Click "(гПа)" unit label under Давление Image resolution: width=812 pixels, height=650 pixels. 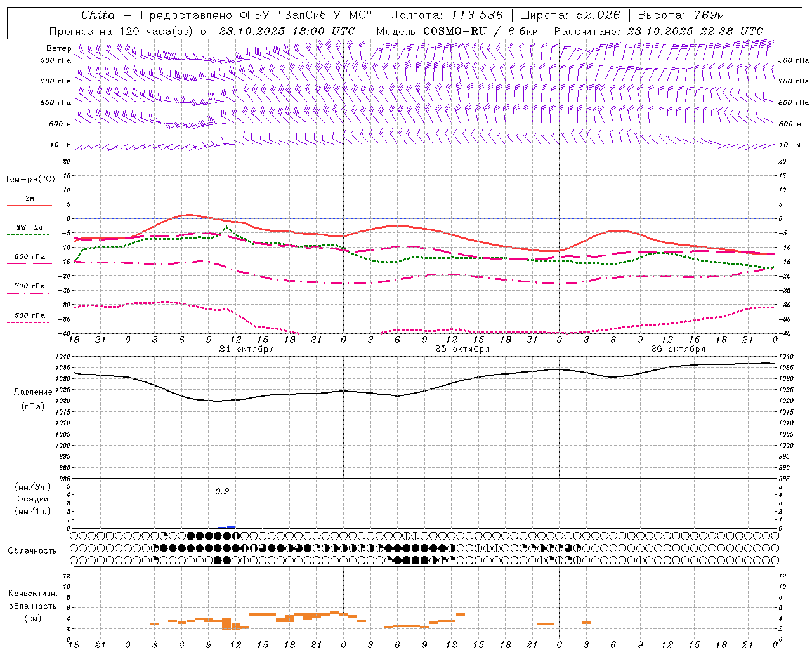(x=33, y=406)
